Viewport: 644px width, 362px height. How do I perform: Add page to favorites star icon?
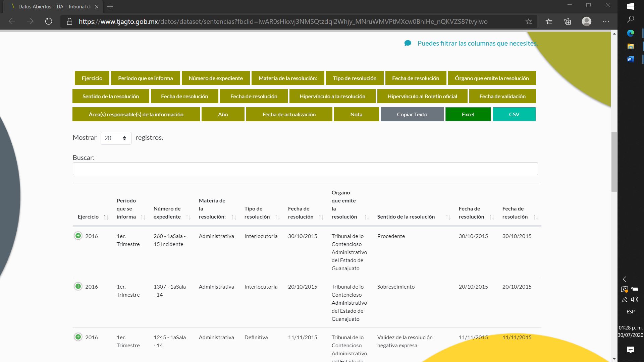click(529, 21)
